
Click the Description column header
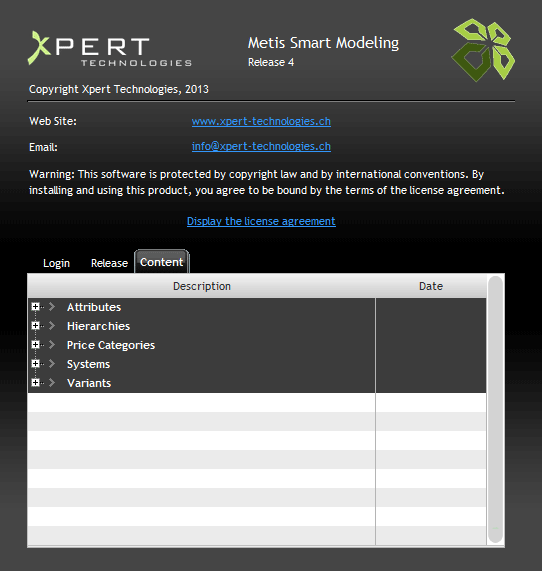point(202,286)
